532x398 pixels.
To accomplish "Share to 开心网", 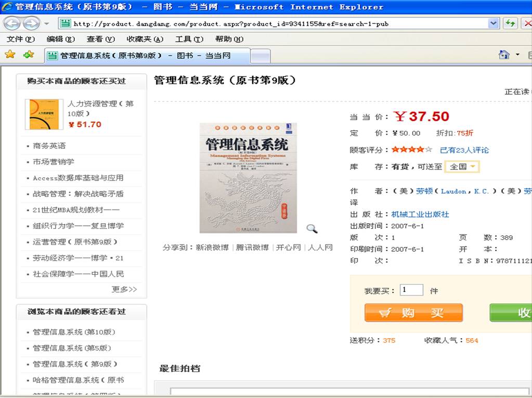I will (x=289, y=247).
